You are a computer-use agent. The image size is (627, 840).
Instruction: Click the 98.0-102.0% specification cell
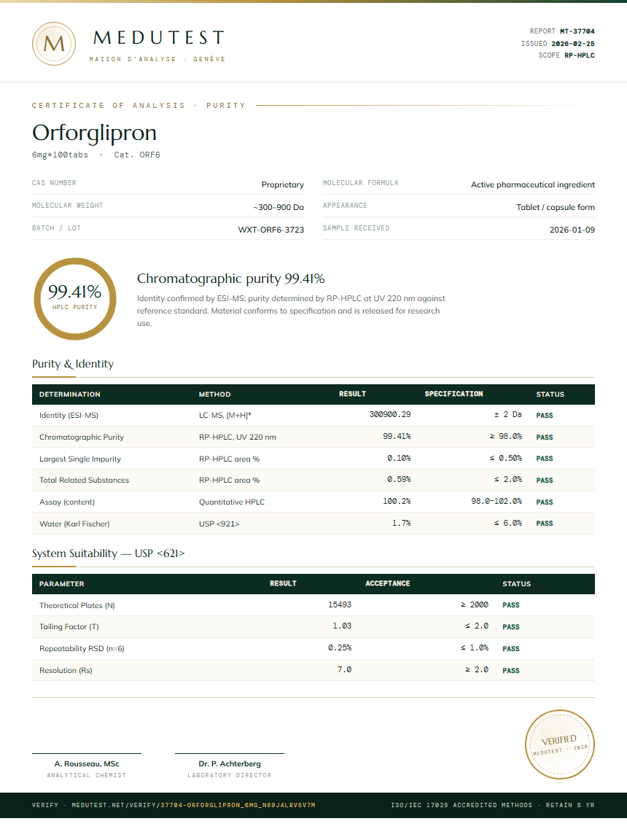point(496,502)
